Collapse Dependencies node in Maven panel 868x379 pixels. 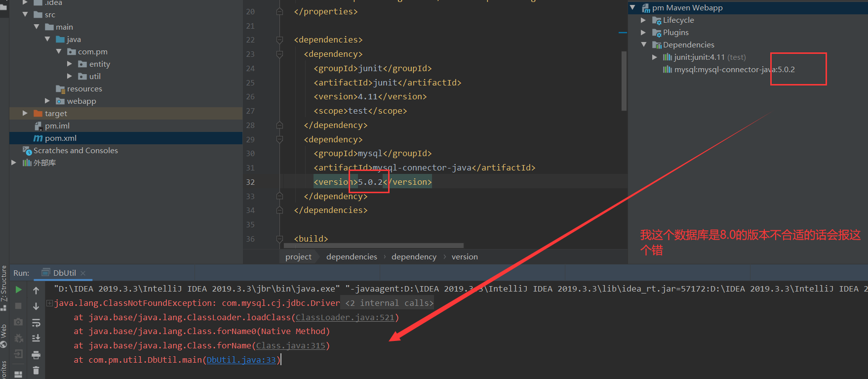coord(643,44)
